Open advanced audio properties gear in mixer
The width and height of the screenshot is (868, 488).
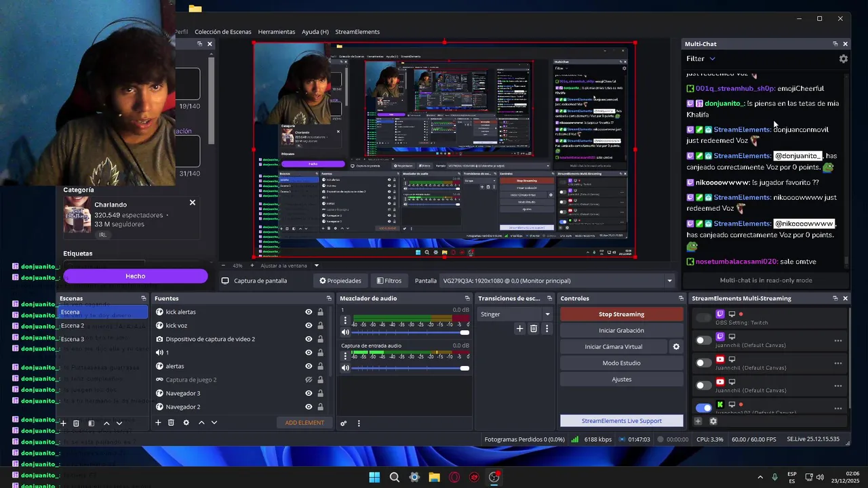click(x=344, y=423)
